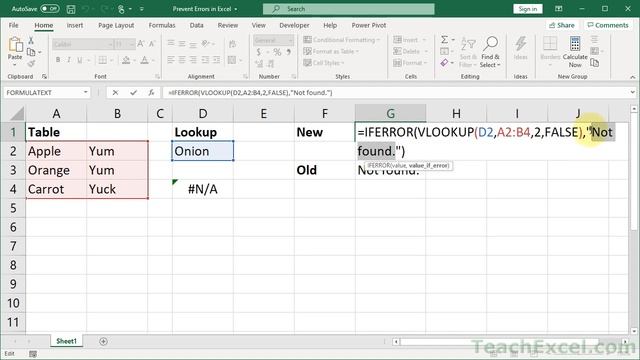Click the Insert cells button

[409, 40]
